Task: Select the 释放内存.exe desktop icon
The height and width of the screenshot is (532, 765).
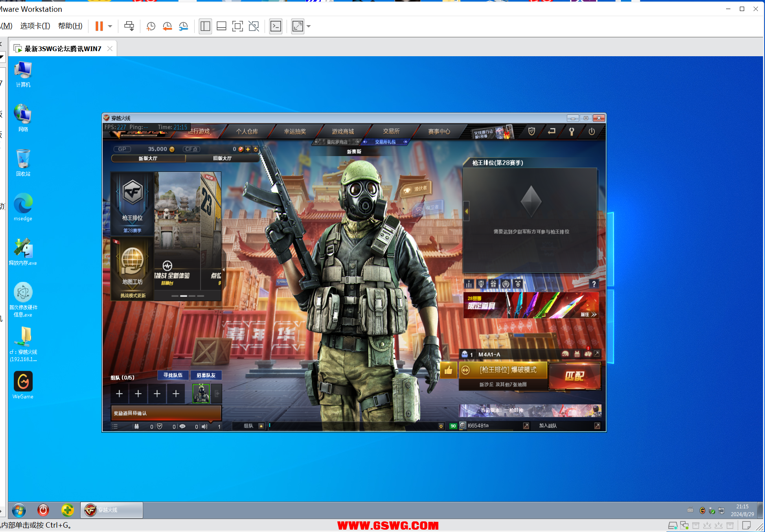Action: point(23,252)
